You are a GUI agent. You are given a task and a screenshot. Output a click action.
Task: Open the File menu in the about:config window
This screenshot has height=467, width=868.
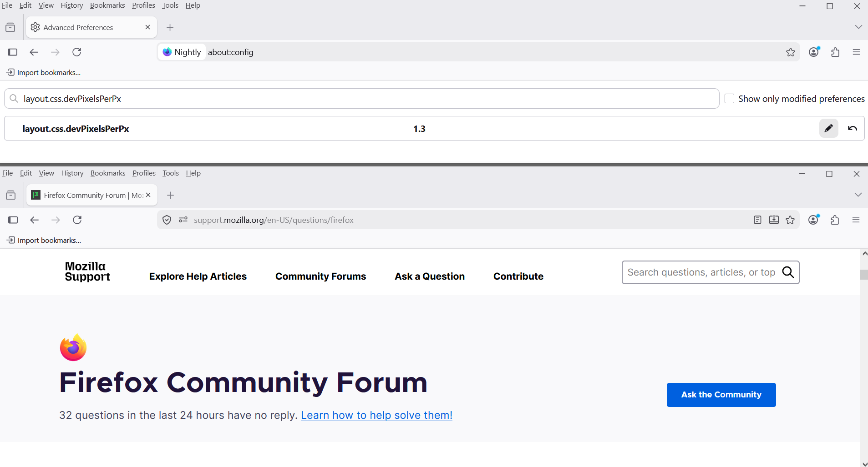7,5
